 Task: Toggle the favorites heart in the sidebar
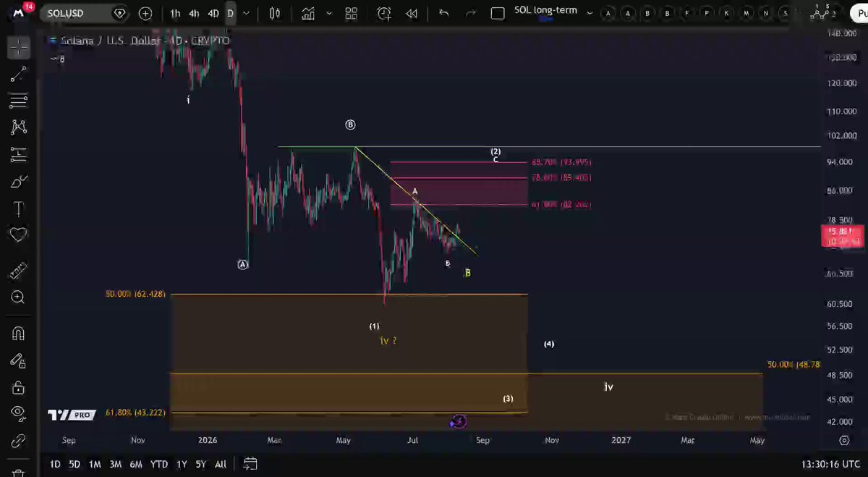click(19, 235)
